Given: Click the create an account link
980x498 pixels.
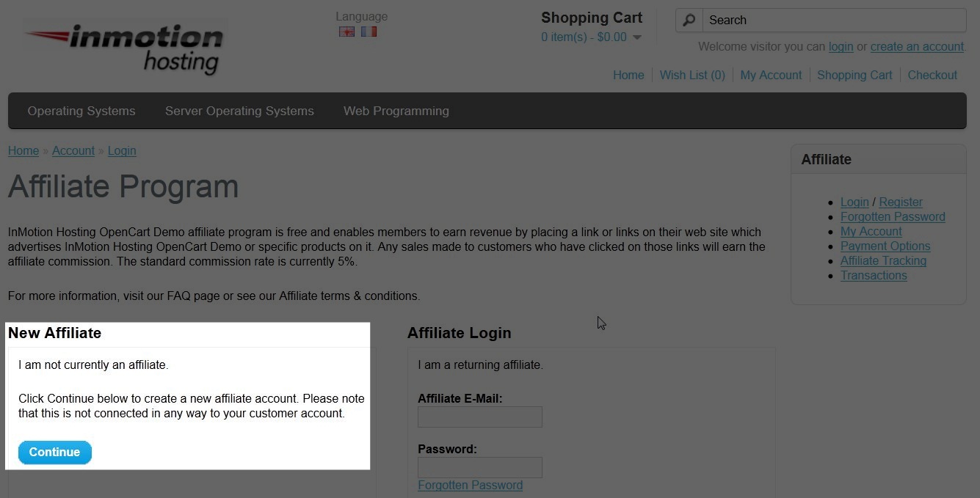Looking at the screenshot, I should pos(917,46).
